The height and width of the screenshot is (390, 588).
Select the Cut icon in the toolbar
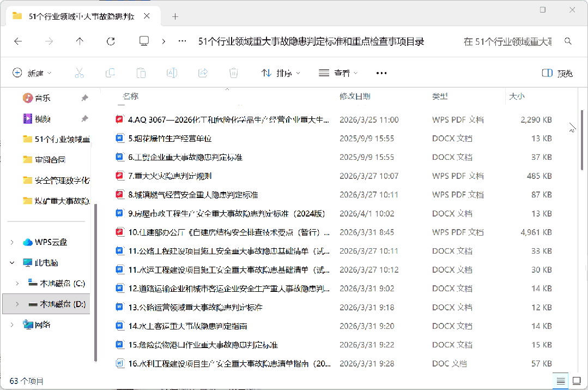coord(80,73)
